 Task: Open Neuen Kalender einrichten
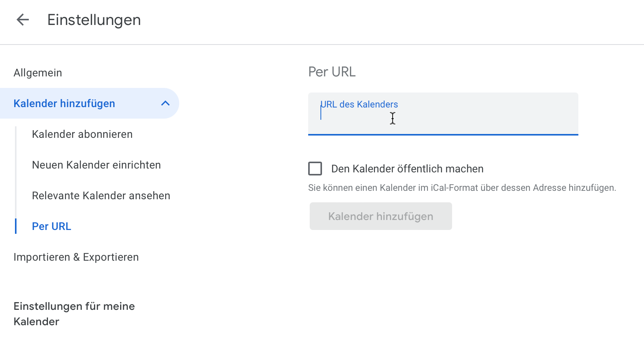click(x=96, y=165)
